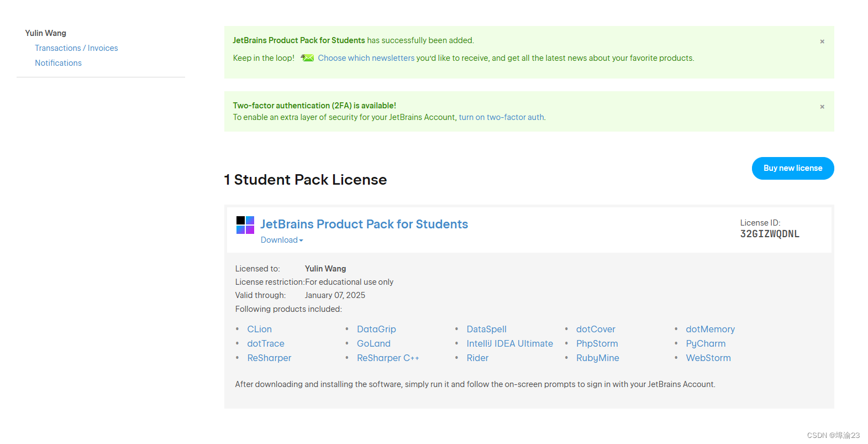Open the GoLand product link
The height and width of the screenshot is (444, 868).
coord(373,343)
